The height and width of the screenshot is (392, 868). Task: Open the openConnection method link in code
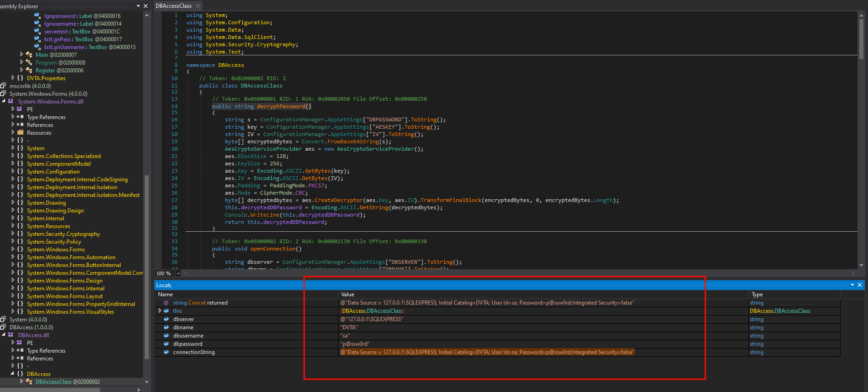click(273, 249)
